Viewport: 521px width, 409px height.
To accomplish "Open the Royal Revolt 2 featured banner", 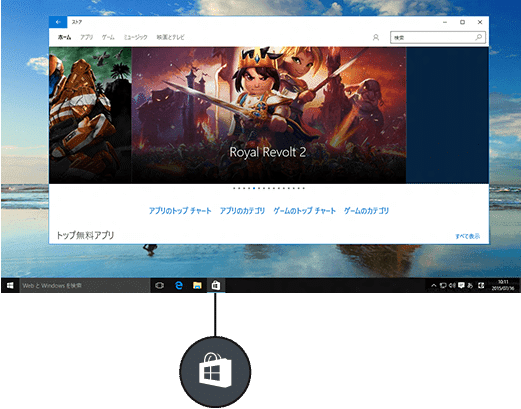I will [269, 115].
